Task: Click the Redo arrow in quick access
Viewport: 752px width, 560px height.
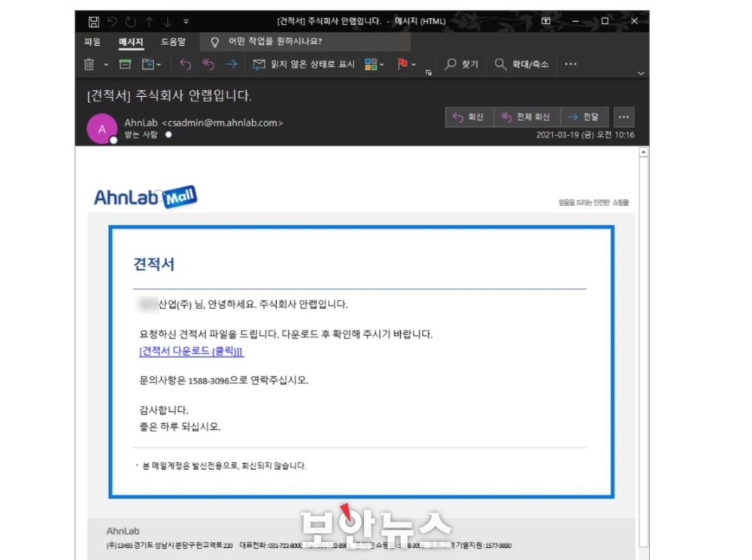Action: tap(130, 22)
